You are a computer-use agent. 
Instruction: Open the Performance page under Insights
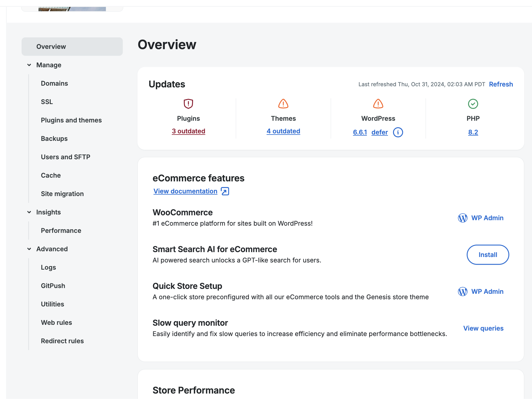[61, 230]
